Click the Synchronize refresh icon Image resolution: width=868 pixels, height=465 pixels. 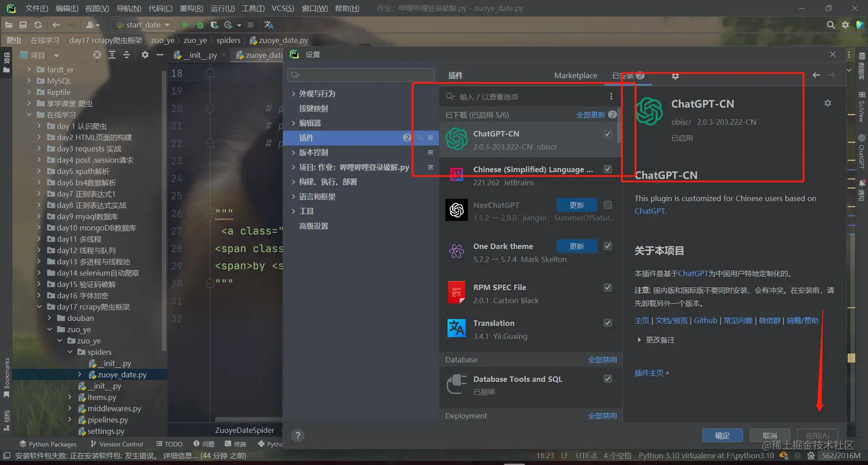click(x=38, y=25)
